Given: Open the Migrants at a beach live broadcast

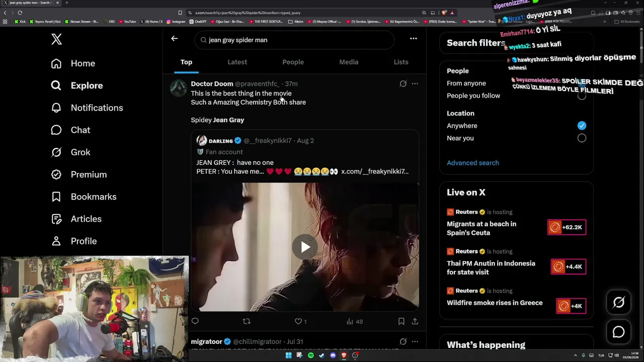Looking at the screenshot, I should pos(481,228).
